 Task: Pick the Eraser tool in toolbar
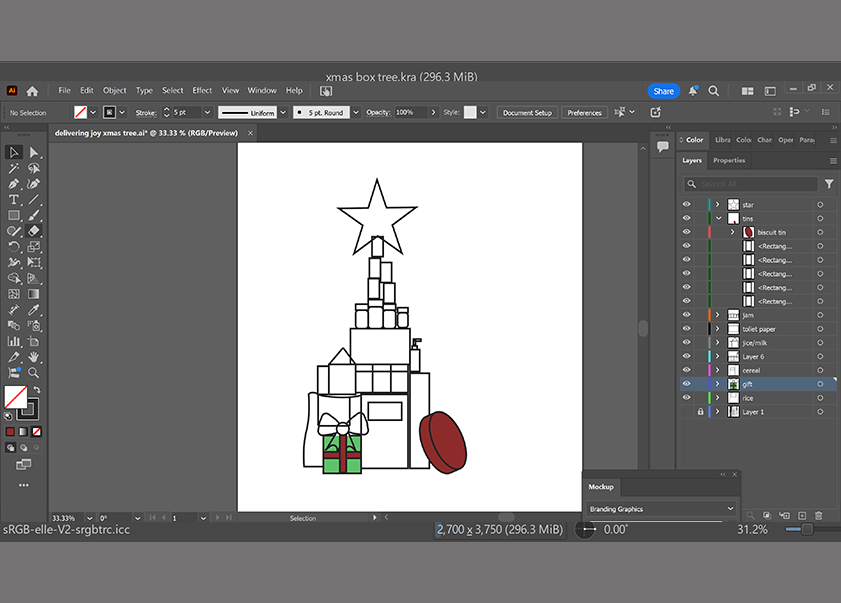coord(34,231)
